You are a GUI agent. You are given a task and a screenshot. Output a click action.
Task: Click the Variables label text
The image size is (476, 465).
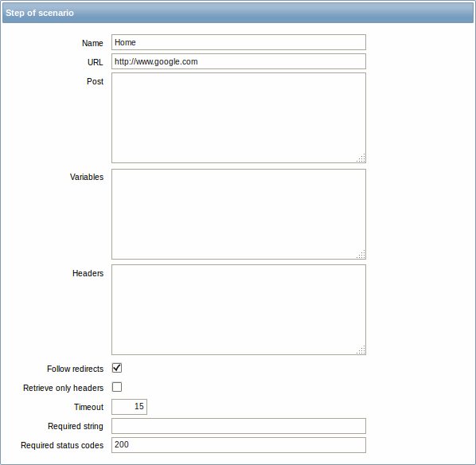[x=87, y=177]
